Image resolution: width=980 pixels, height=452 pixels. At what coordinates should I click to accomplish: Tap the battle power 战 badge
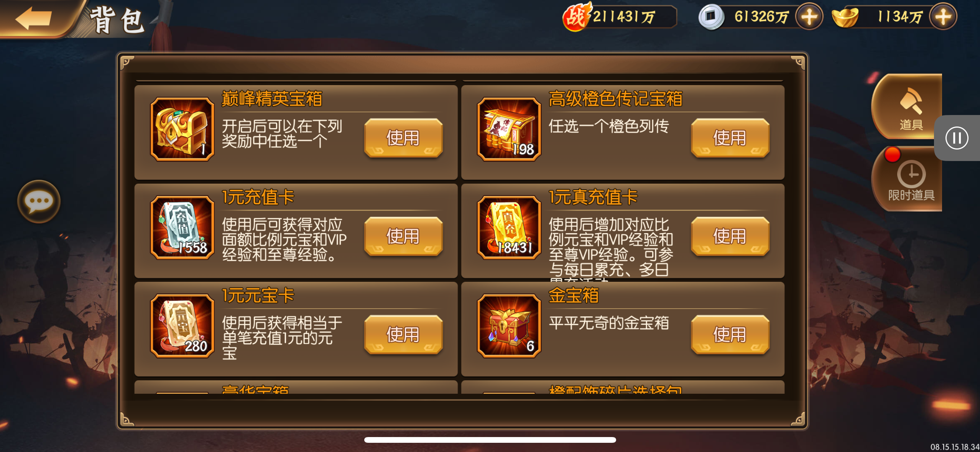coord(577,17)
